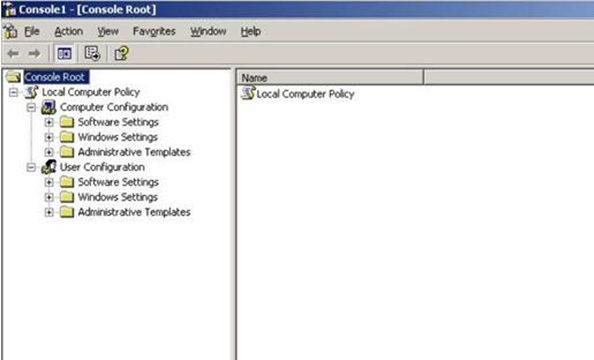Click the Help toolbar icon
This screenshot has height=360, width=594.
tap(121, 53)
